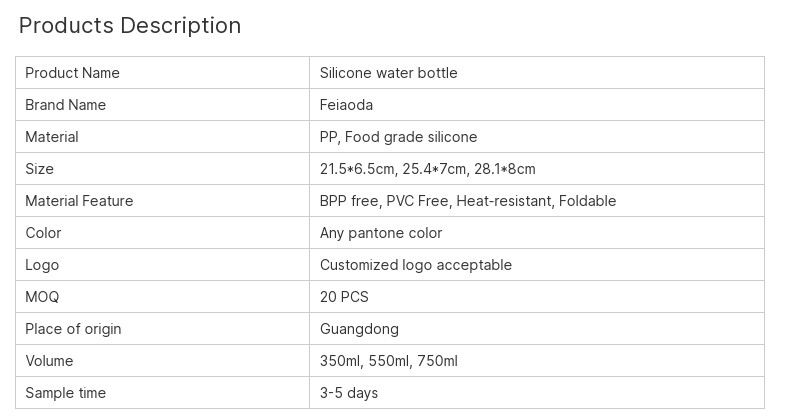This screenshot has width=803, height=417.
Task: Click the 3-5 days sample time
Action: coord(348,393)
